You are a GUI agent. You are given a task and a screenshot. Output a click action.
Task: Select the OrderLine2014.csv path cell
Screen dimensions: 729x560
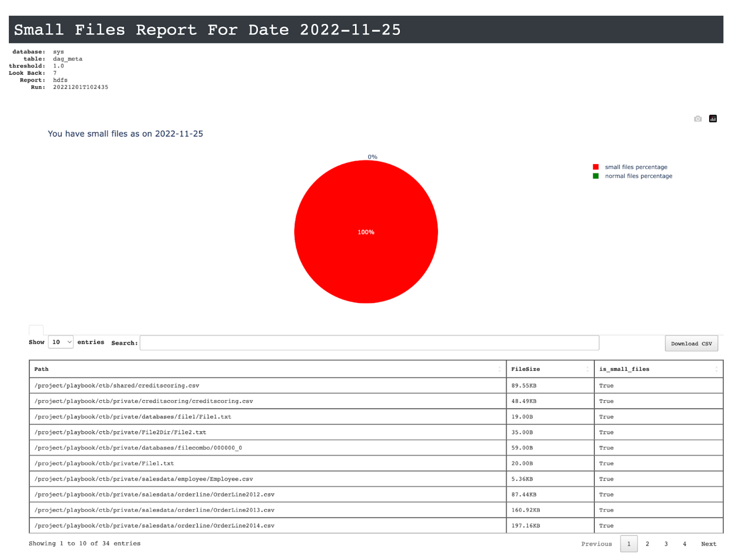point(267,525)
